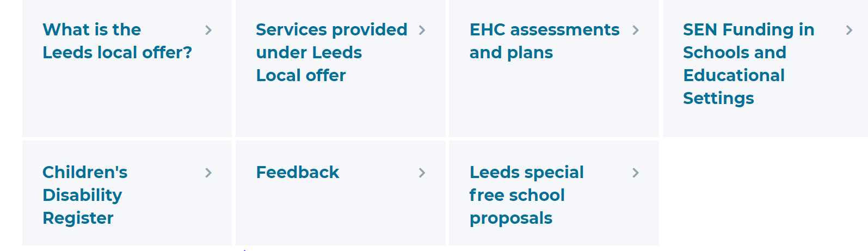Click blank lower area of Leeds local offer card

(127, 101)
